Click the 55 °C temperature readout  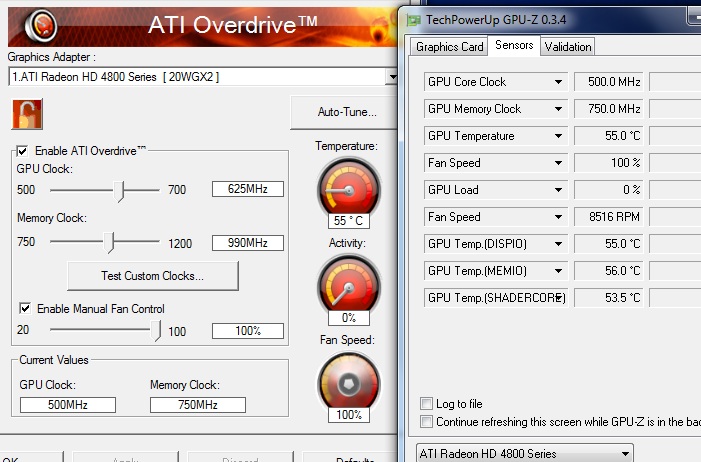349,220
